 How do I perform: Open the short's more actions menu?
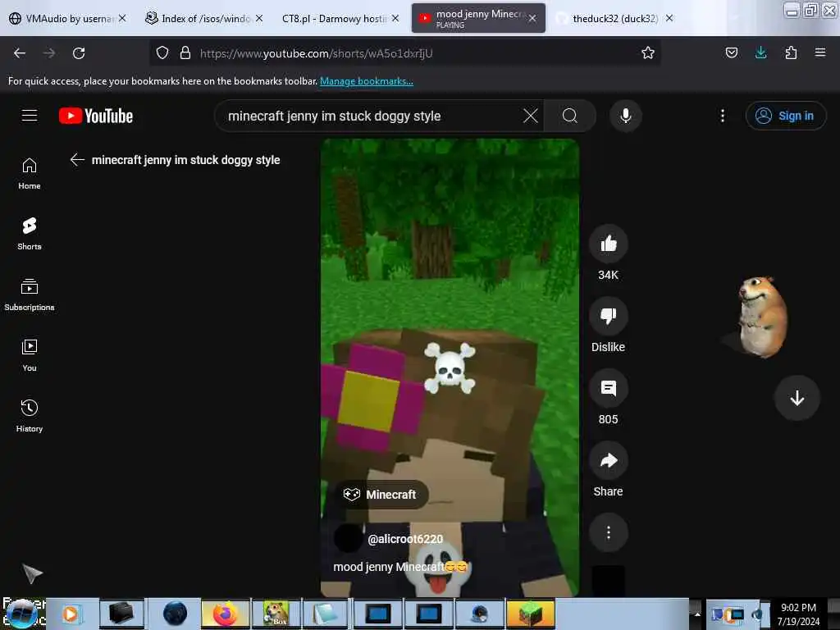(608, 532)
